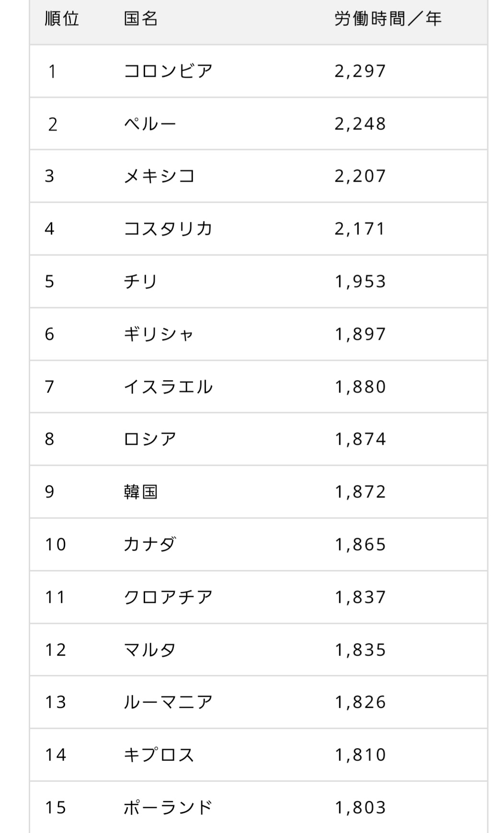Image resolution: width=504 pixels, height=833 pixels.
Task: Click the 国名 column header
Action: tap(141, 19)
